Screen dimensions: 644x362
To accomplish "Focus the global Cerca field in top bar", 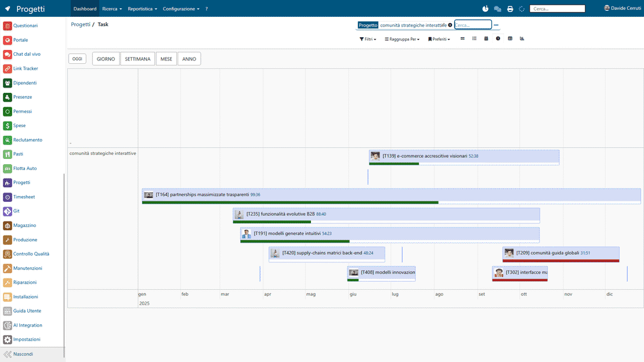I will (558, 9).
